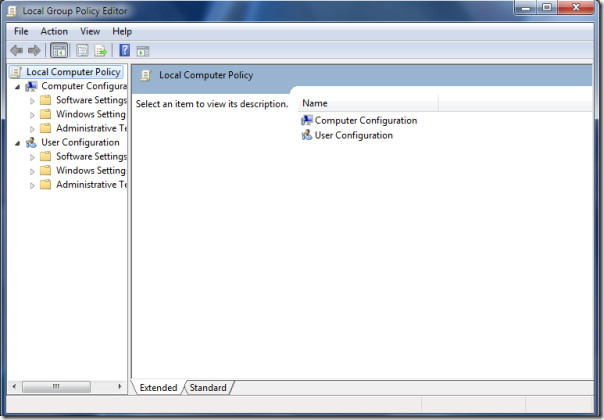The image size is (604, 420).
Task: Click folder icon of Administrative Templates under Computer Configuration
Action: [x=45, y=128]
